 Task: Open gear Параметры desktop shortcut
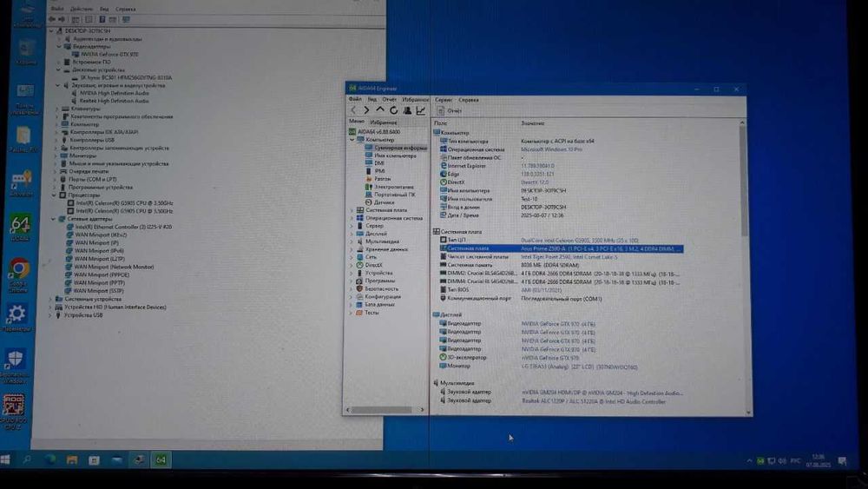coord(16,318)
